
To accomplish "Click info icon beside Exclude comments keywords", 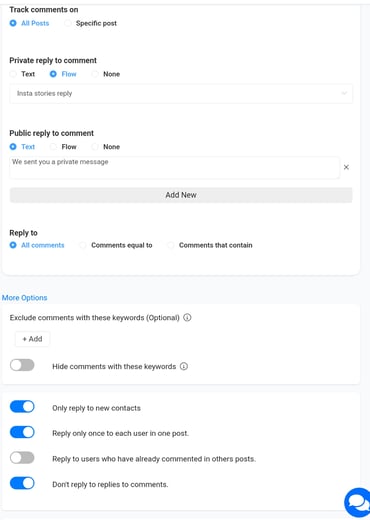I will point(187,318).
